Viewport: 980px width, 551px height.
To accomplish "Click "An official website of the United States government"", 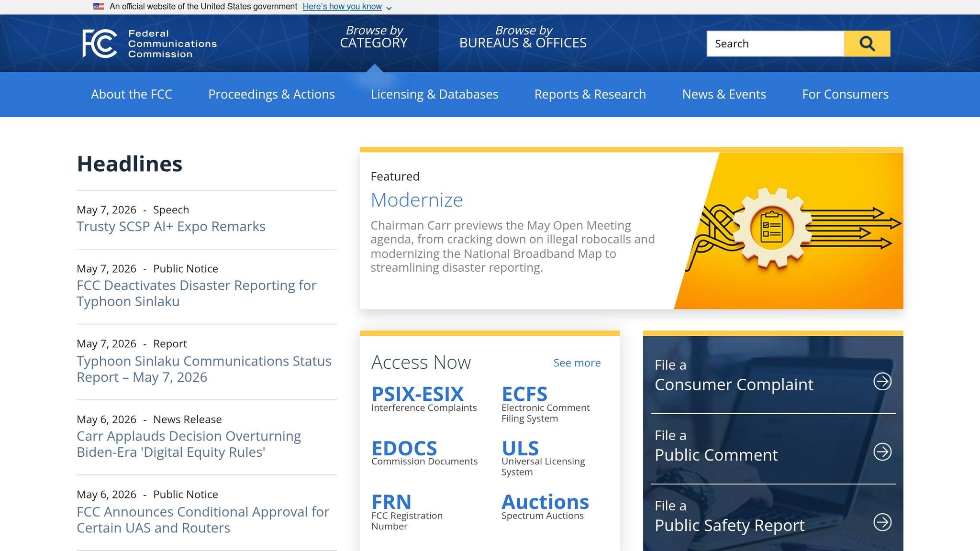I will coord(203,7).
